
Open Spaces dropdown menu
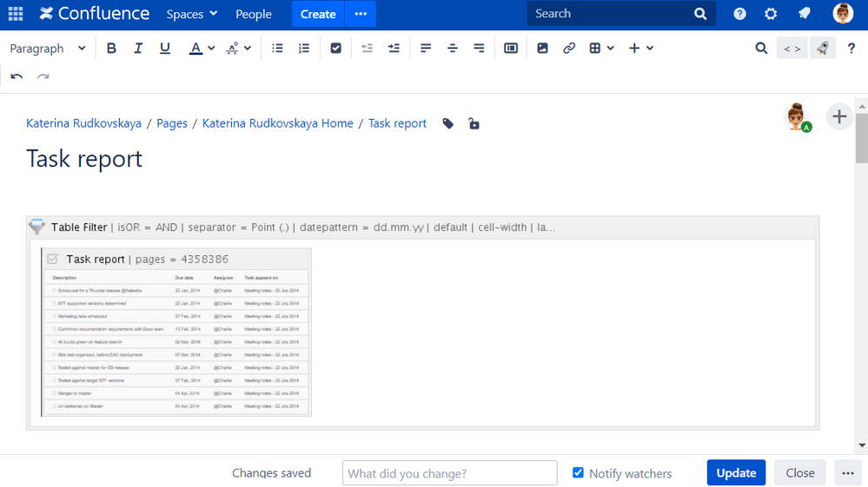click(191, 14)
